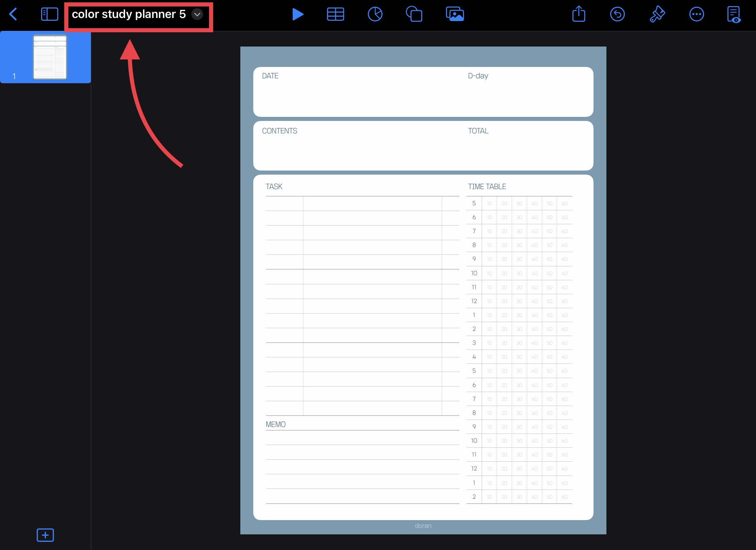Click the 'color study planner 5' title
The height and width of the screenshot is (550, 756).
[128, 14]
